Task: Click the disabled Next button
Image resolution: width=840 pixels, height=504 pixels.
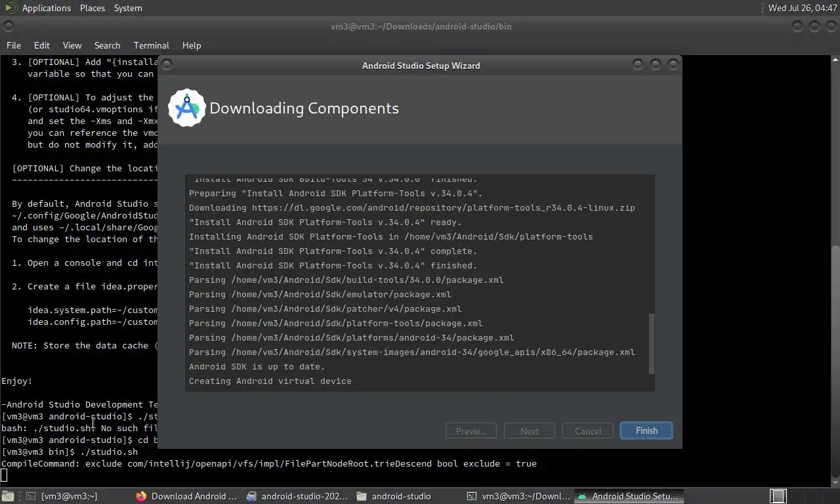Action: coord(530,431)
